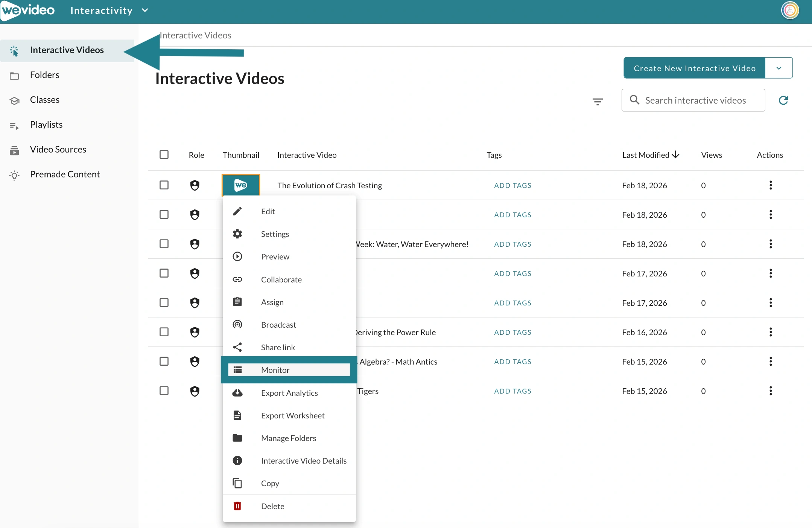Check the Math Antics row checkbox
The height and width of the screenshot is (528, 812).
click(164, 361)
